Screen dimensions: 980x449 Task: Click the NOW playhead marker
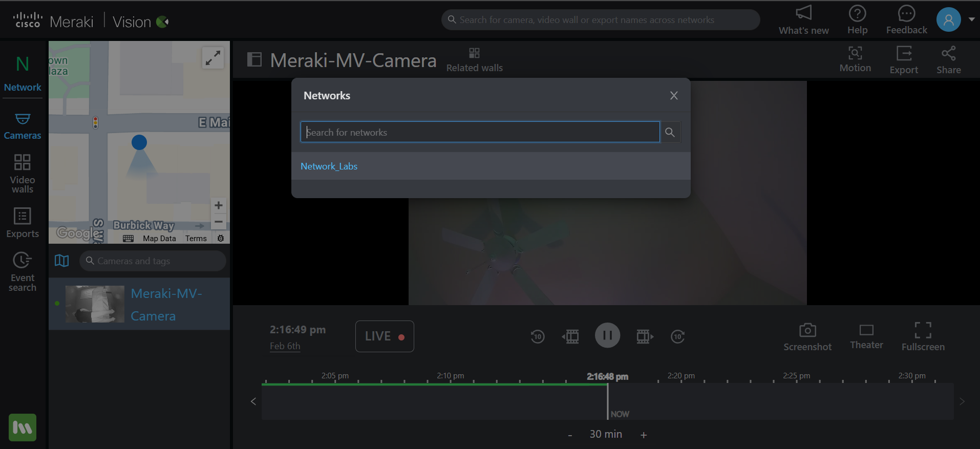click(x=620, y=414)
